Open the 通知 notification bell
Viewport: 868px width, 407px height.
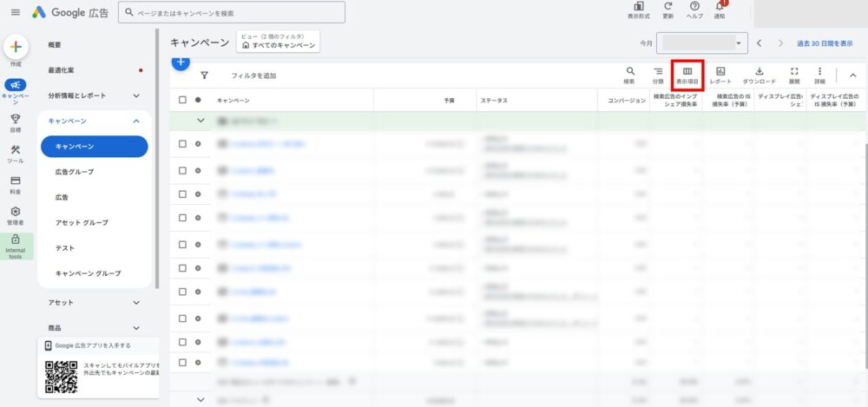click(x=719, y=9)
